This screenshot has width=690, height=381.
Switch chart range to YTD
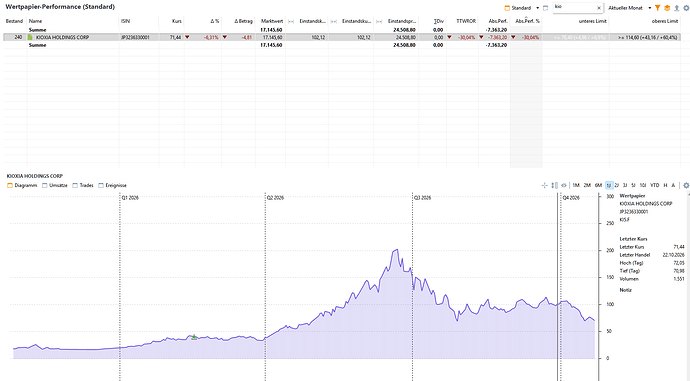click(x=655, y=185)
